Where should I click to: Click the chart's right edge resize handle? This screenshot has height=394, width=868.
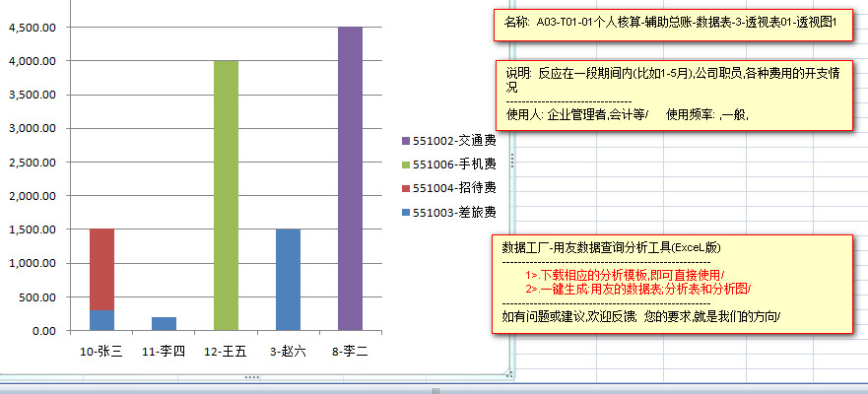[510, 158]
